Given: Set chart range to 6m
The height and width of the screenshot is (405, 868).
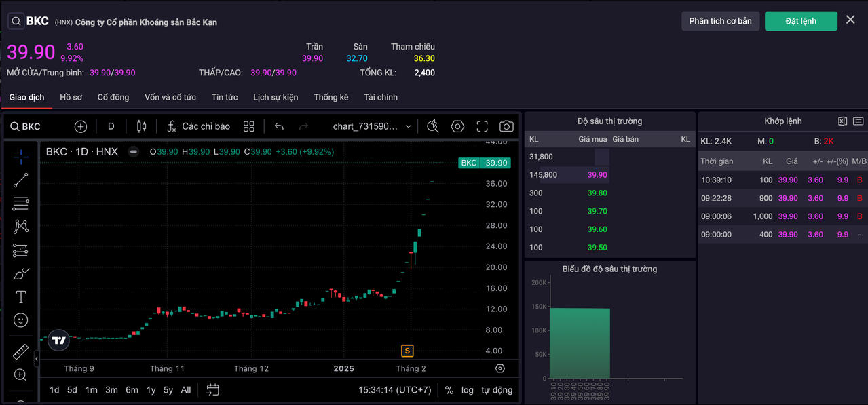Looking at the screenshot, I should point(132,390).
